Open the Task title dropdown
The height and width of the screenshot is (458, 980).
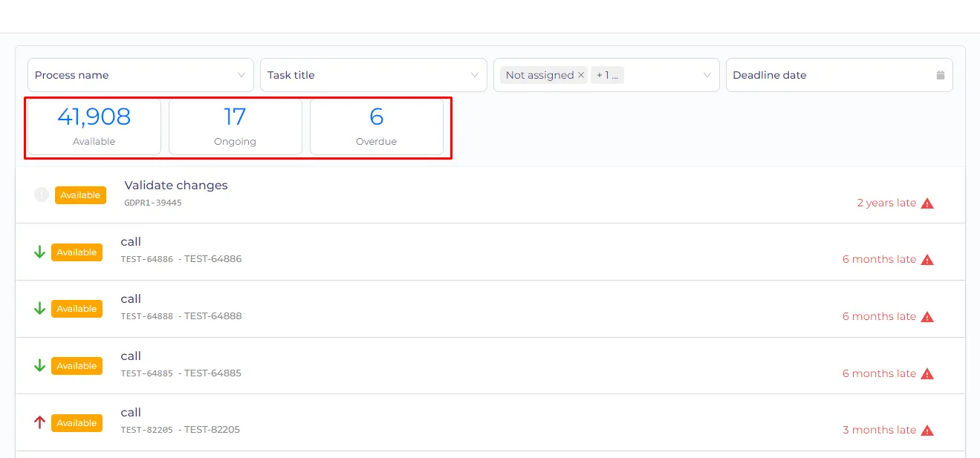tap(374, 75)
